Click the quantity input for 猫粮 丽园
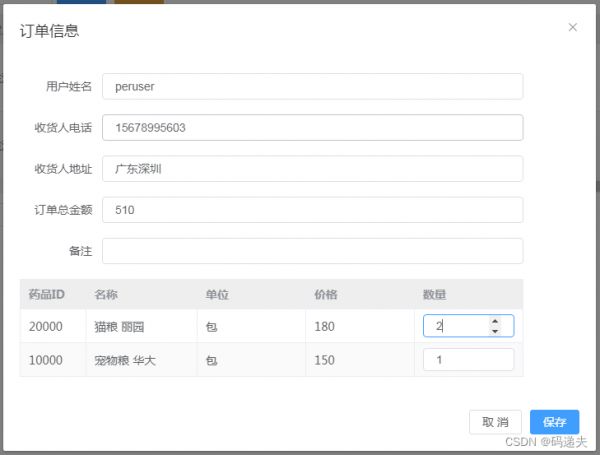 [x=468, y=326]
